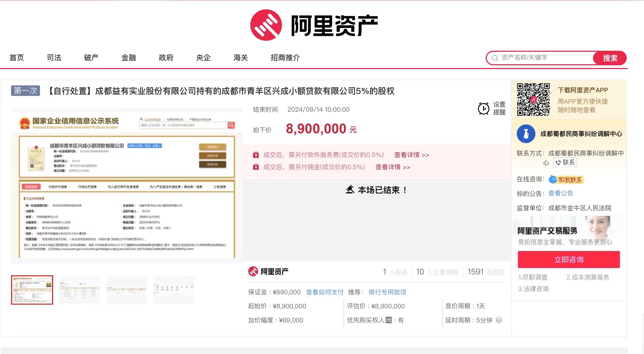Image resolution: width=644 pixels, height=354 pixels.
Task: Click the gavel icon next to 本场已结束
Action: (350, 189)
